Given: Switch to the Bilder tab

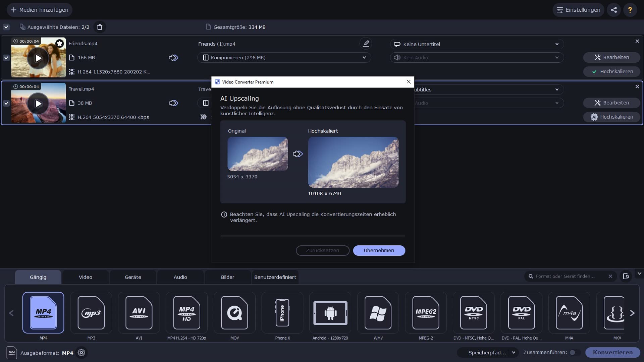Looking at the screenshot, I should point(228,277).
